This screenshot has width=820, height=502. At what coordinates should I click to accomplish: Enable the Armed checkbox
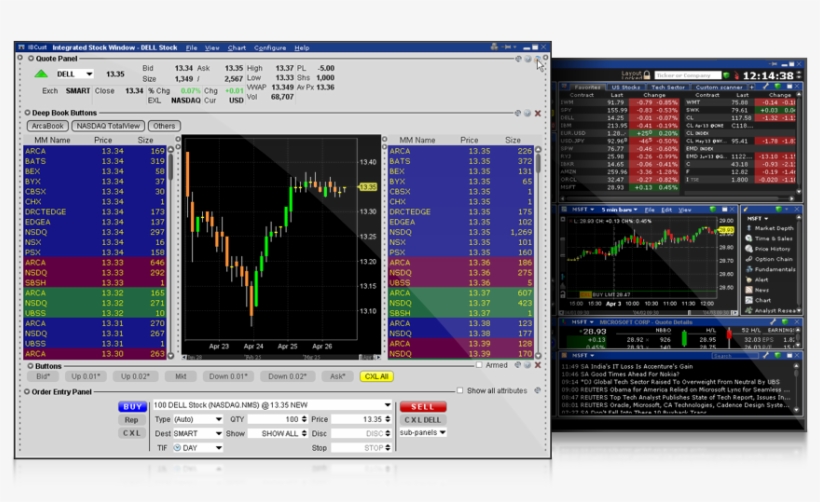[x=478, y=366]
